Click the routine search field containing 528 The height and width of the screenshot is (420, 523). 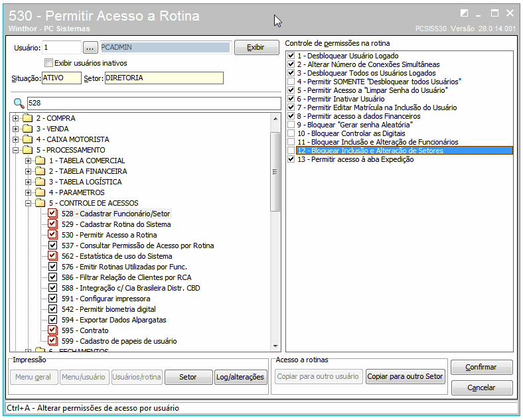pyautogui.click(x=154, y=104)
